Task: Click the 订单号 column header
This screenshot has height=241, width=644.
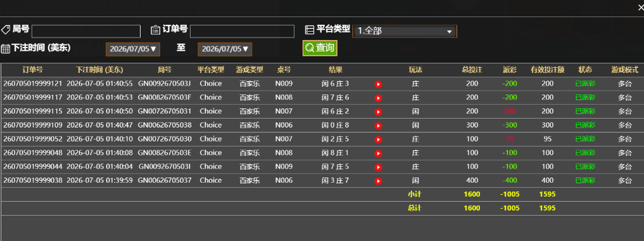Action: coord(33,70)
